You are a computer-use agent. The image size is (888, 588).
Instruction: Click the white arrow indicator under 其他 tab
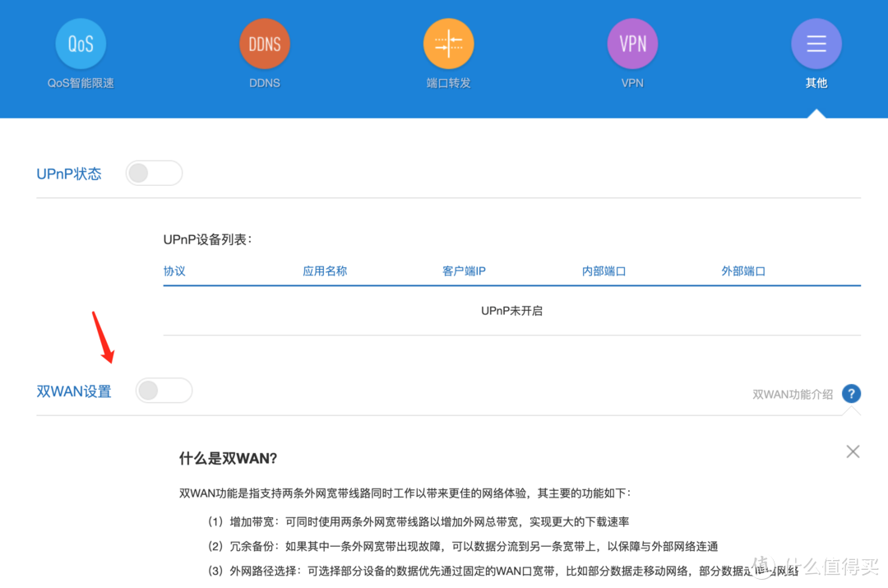pos(816,113)
